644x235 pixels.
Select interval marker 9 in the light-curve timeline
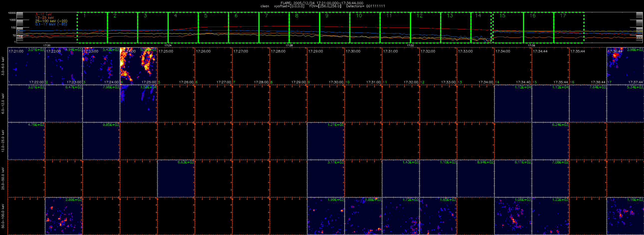[327, 16]
